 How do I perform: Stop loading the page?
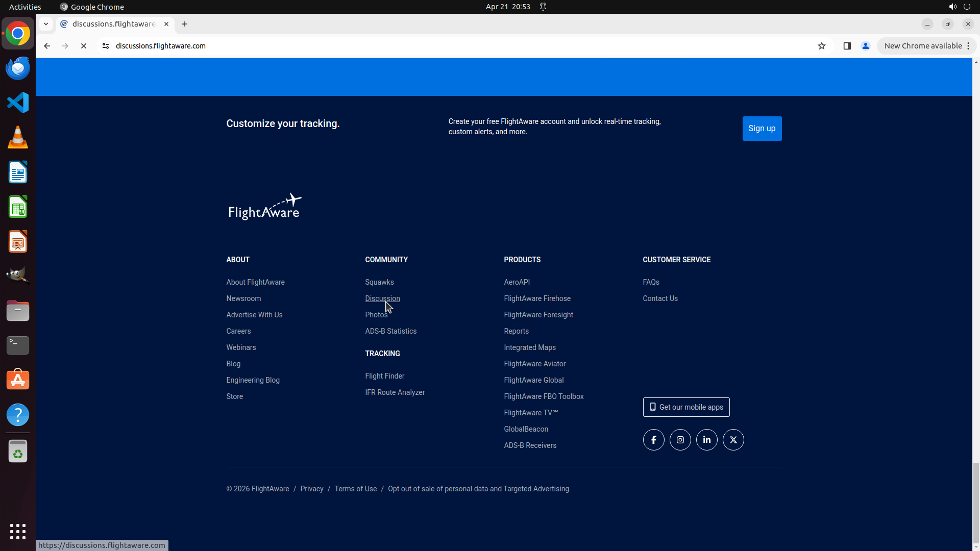click(x=84, y=46)
